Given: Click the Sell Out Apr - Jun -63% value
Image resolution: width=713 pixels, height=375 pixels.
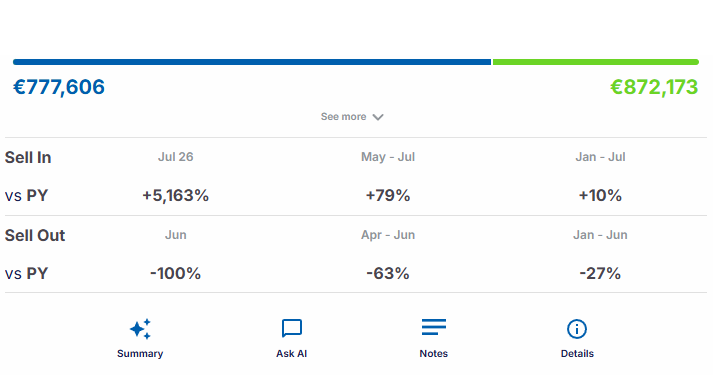Looking at the screenshot, I should point(388,273).
